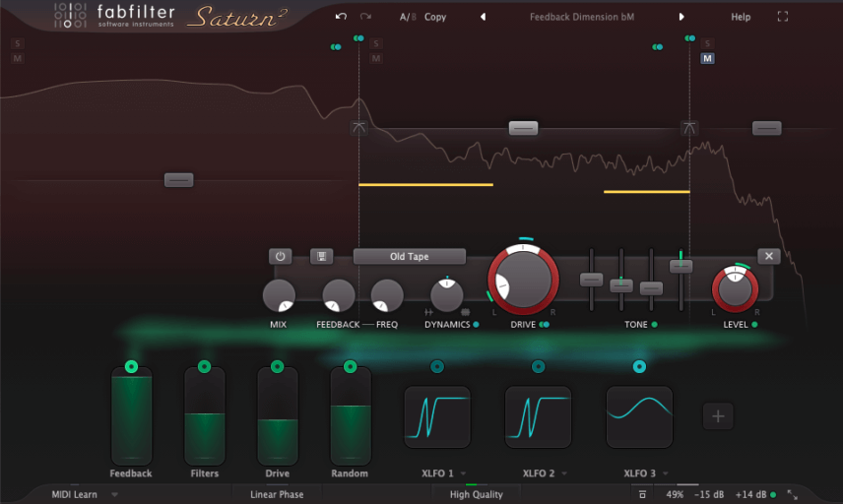Toggle full screen mode icon

coord(783,17)
